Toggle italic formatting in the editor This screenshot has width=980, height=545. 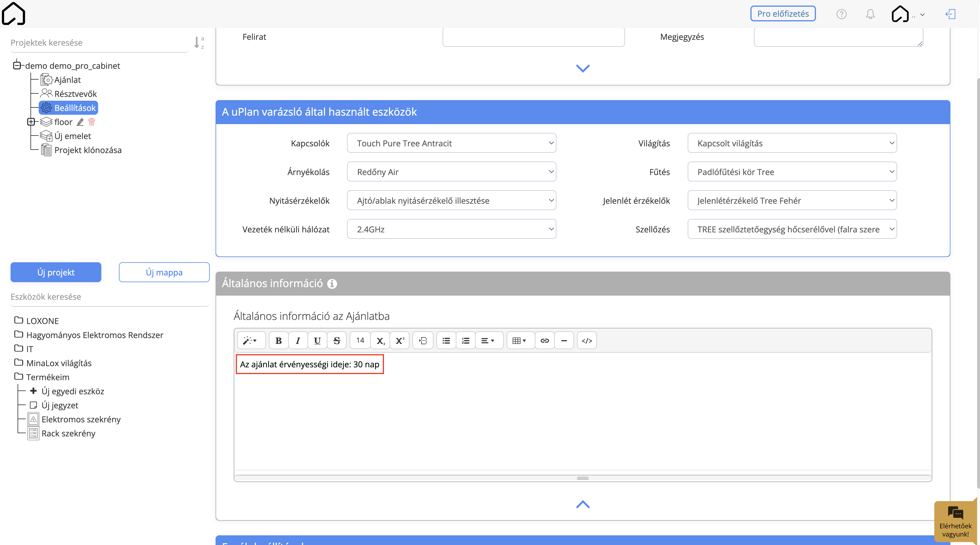click(x=298, y=340)
